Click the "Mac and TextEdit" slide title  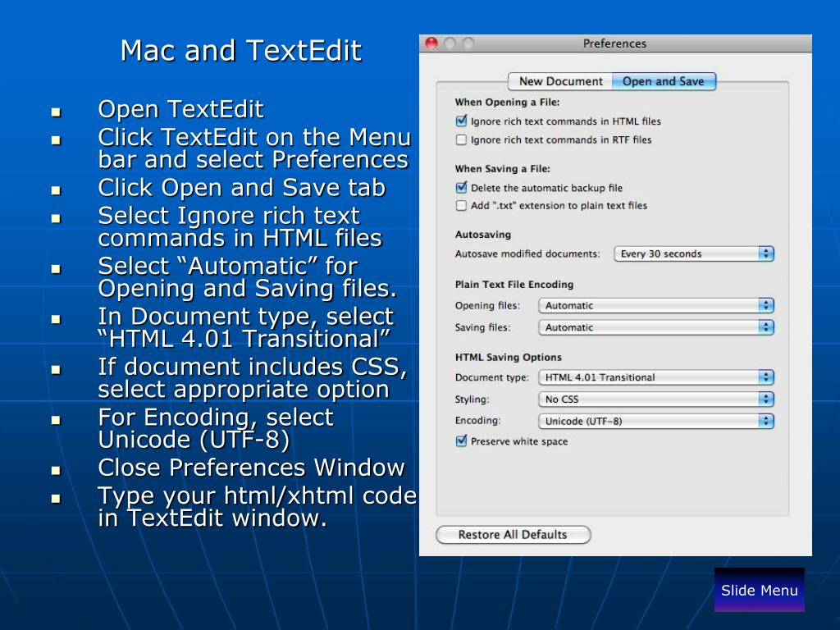tap(241, 51)
